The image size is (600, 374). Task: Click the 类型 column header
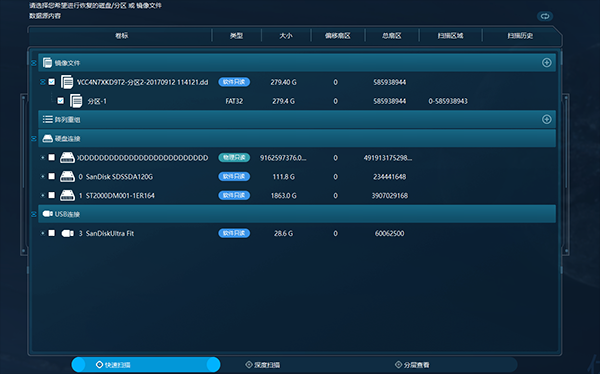point(236,36)
